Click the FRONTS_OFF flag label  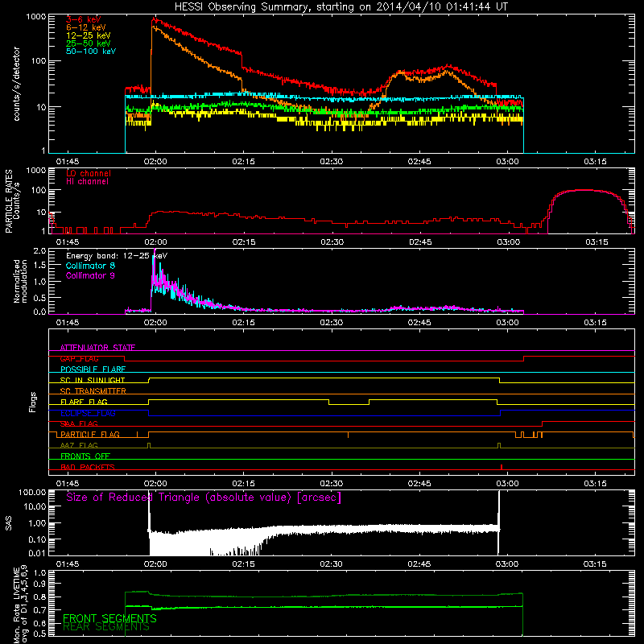pyautogui.click(x=85, y=456)
